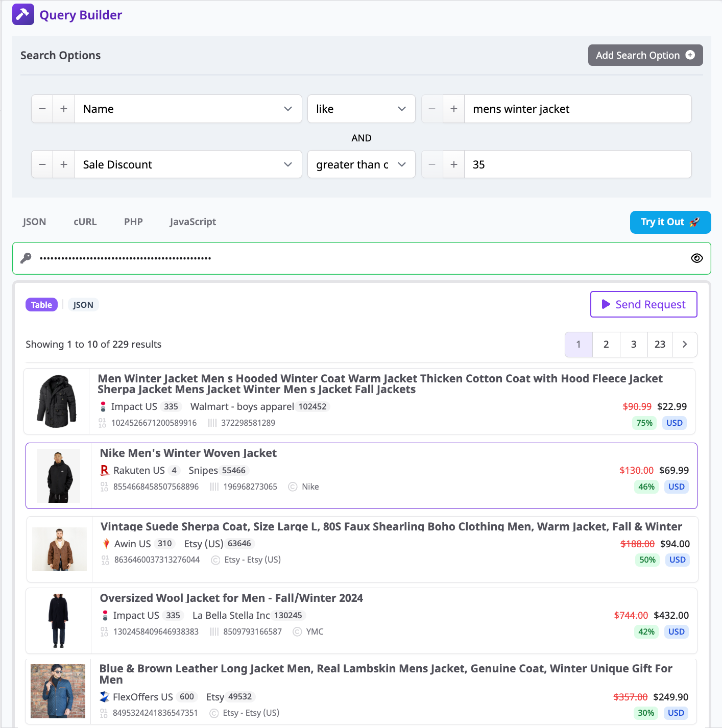722x728 pixels.
Task: Click the 'Snipes' merchant label
Action: click(203, 470)
